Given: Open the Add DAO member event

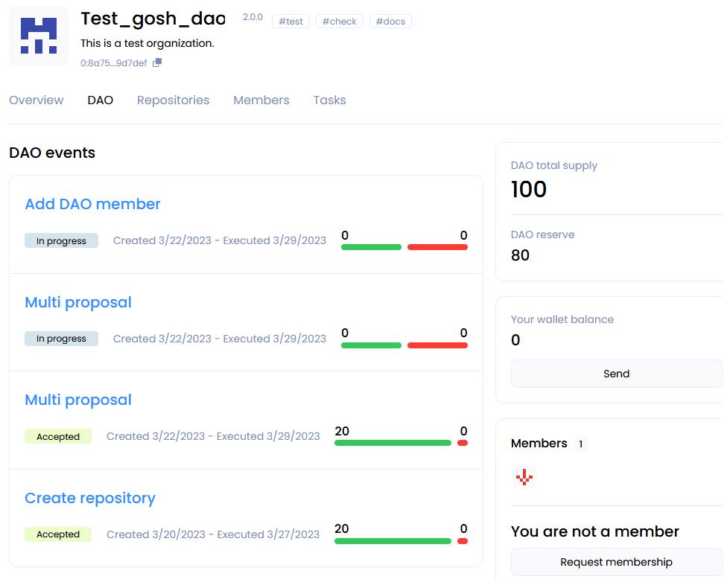Looking at the screenshot, I should point(92,204).
